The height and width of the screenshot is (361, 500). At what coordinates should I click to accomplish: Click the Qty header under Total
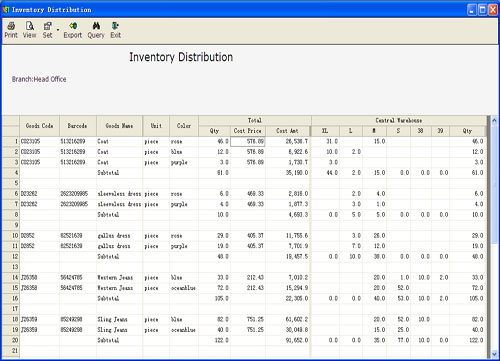click(214, 131)
